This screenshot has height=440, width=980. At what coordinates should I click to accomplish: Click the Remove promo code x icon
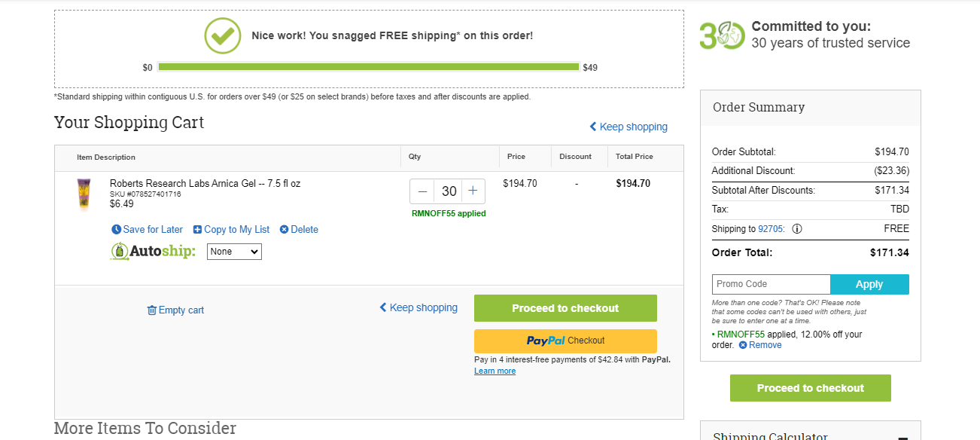coord(743,345)
